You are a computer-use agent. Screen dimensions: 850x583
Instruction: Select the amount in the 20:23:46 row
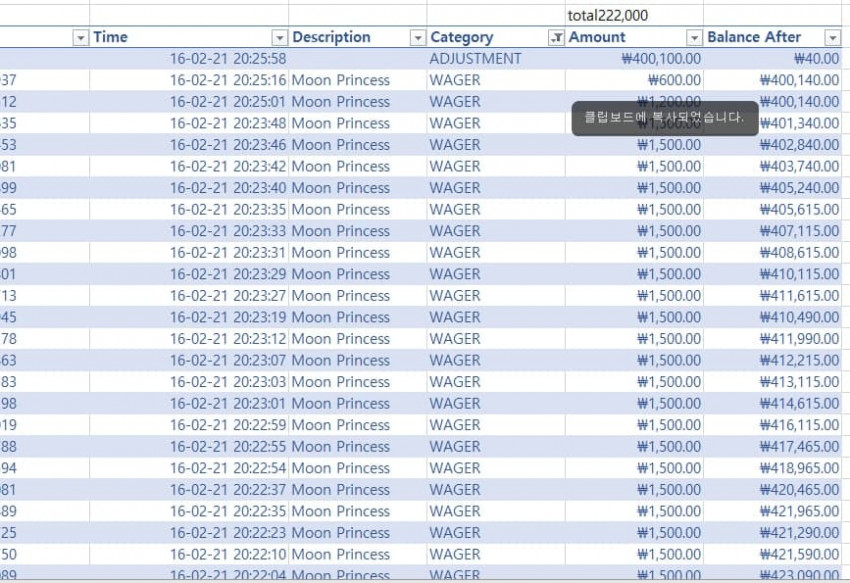(x=634, y=145)
